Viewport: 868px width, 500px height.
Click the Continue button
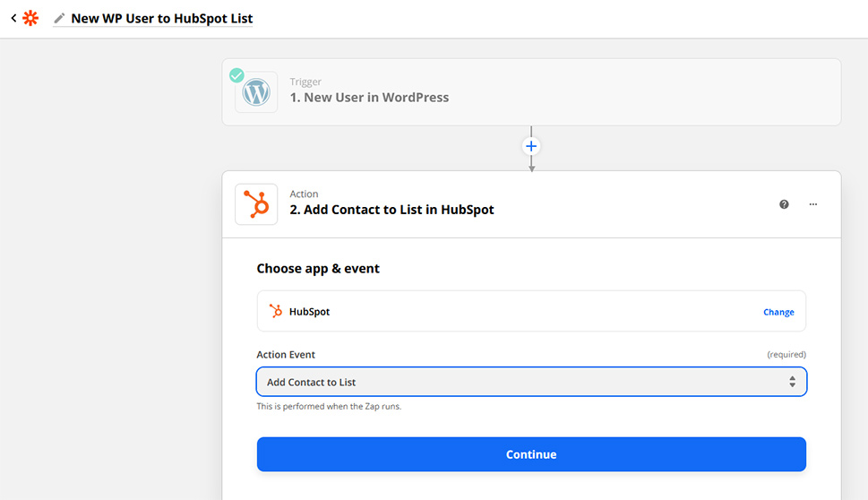531,454
